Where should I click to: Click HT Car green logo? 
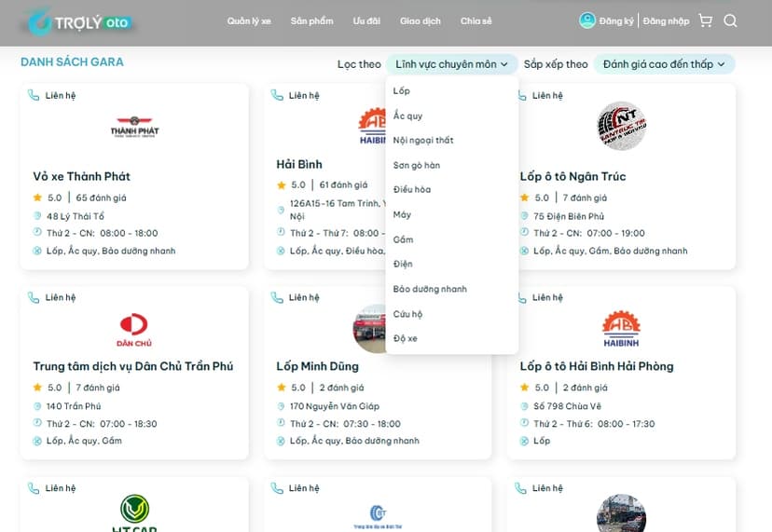click(134, 512)
